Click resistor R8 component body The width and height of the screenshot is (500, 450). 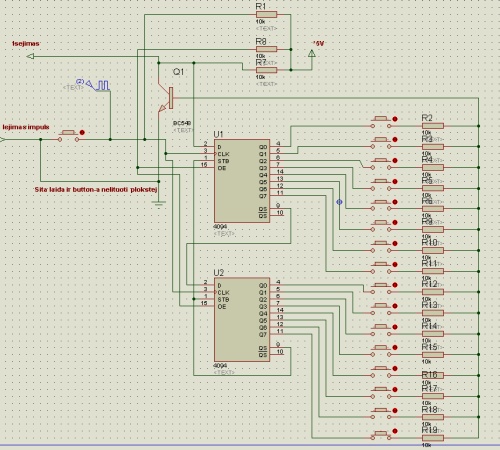pyautogui.click(x=266, y=49)
